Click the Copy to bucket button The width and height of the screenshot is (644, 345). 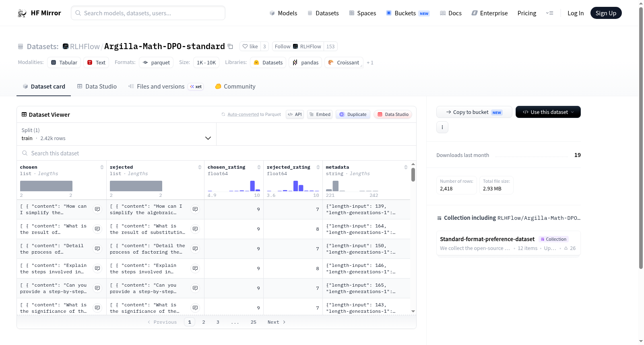click(474, 112)
